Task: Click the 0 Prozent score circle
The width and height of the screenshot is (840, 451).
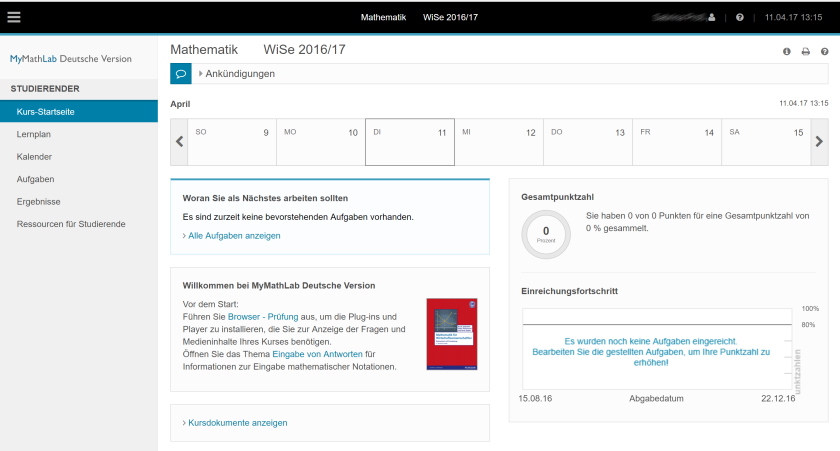Action: point(546,234)
